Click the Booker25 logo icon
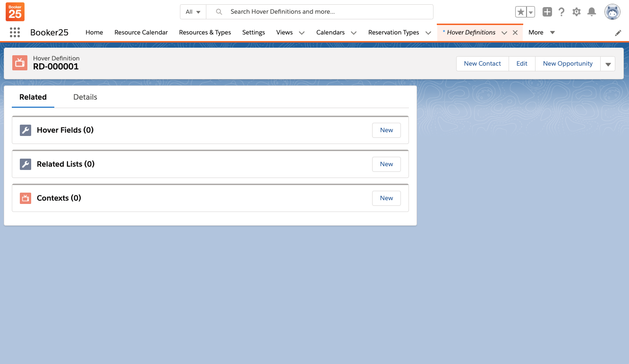629x364 pixels. coord(15,12)
